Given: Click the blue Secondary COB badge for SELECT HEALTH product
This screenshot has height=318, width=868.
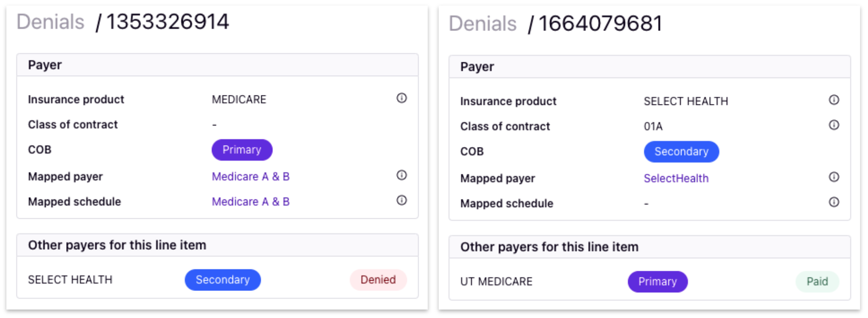Looking at the screenshot, I should (x=681, y=152).
